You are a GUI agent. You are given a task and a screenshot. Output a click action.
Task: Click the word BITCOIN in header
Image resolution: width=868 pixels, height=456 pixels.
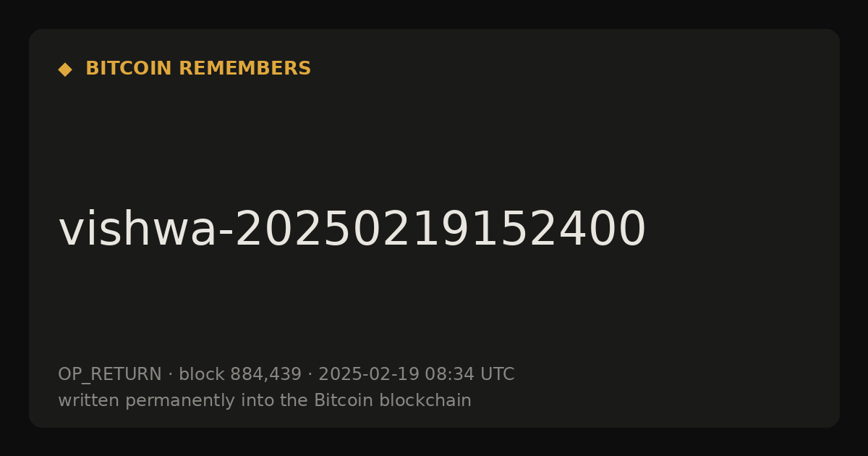(x=129, y=69)
